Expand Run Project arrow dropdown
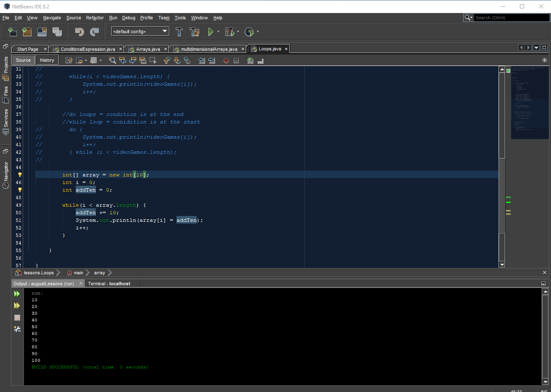551x392 pixels. (218, 32)
